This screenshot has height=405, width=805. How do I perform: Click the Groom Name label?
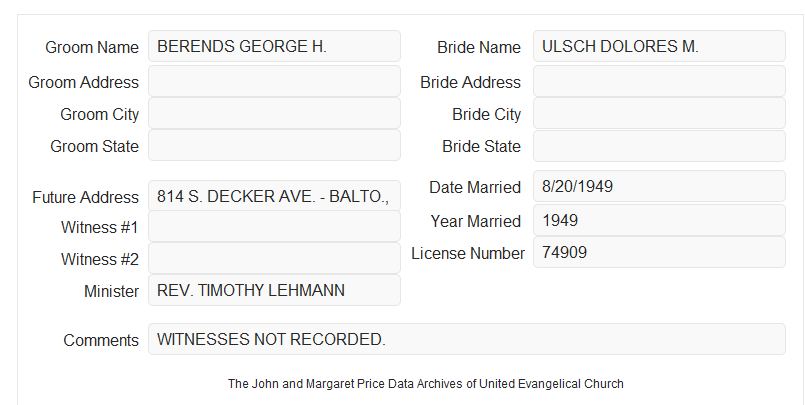[92, 47]
